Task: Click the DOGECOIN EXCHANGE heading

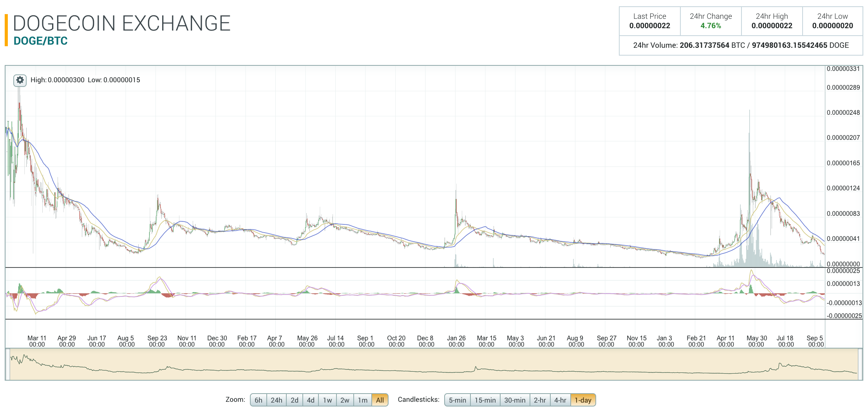Action: coord(122,23)
